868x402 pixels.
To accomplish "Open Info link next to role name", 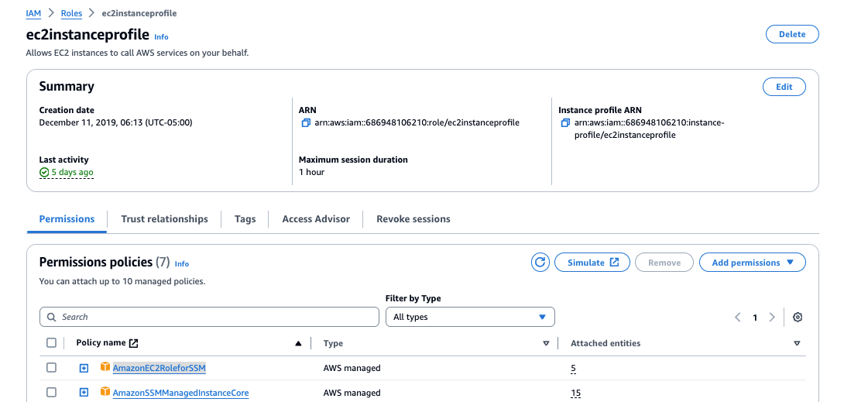I will pyautogui.click(x=161, y=37).
